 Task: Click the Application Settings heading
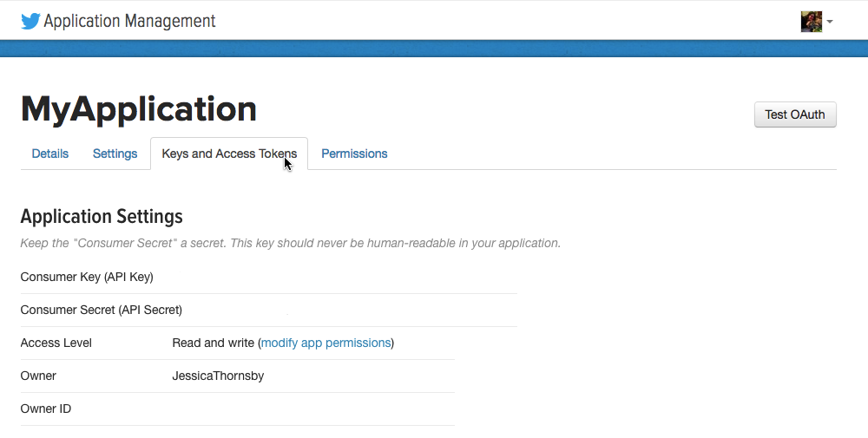click(102, 216)
